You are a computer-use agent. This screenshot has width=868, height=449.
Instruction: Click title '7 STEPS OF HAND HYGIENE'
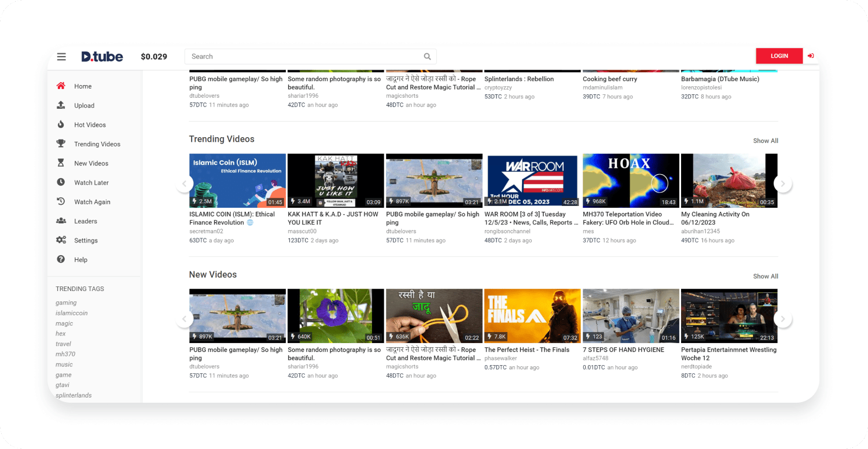(x=623, y=350)
